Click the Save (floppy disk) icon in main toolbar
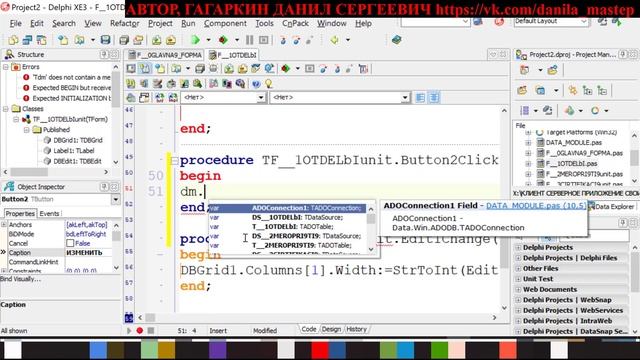 105,40
